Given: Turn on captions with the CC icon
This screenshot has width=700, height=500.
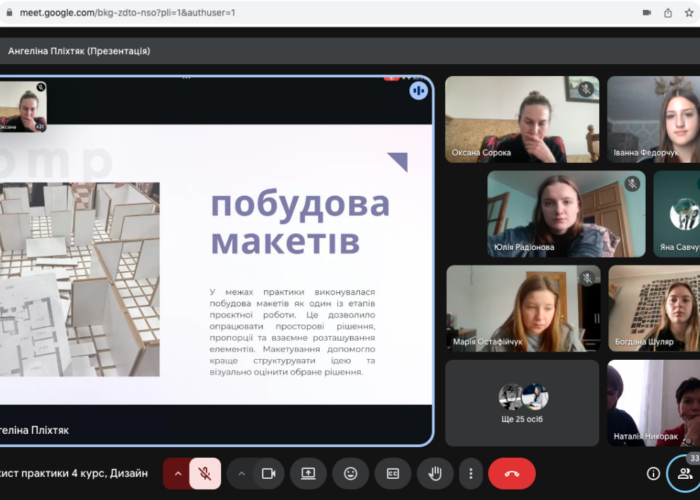Looking at the screenshot, I should (x=393, y=473).
